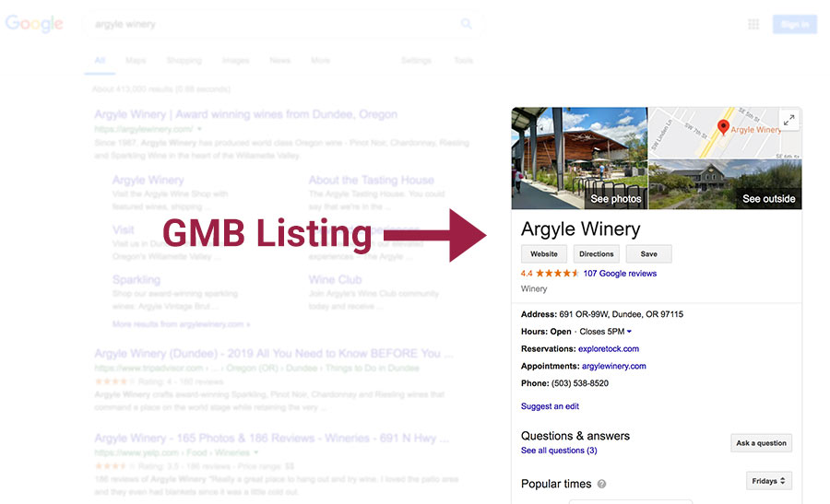
Task: Click the star rating icons
Action: click(x=557, y=274)
